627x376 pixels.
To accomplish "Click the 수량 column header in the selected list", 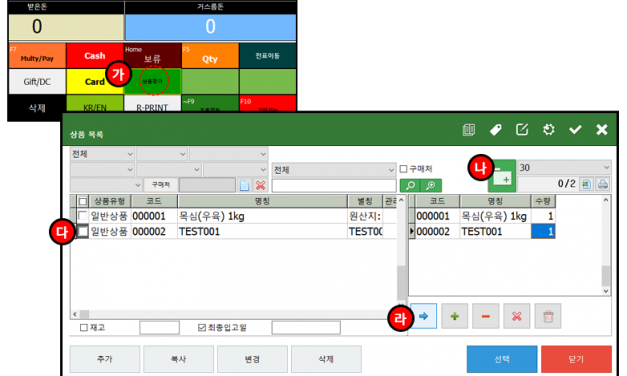I will [543, 201].
